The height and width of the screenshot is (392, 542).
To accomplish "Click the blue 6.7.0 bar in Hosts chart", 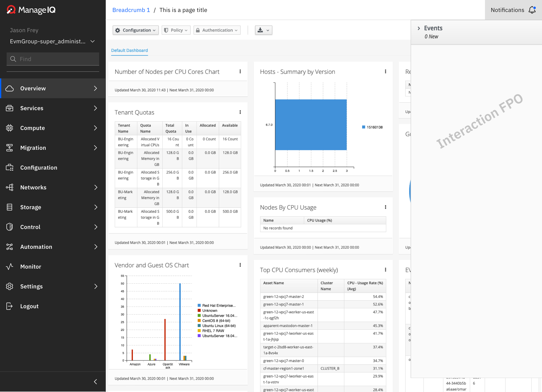I will click(x=311, y=125).
